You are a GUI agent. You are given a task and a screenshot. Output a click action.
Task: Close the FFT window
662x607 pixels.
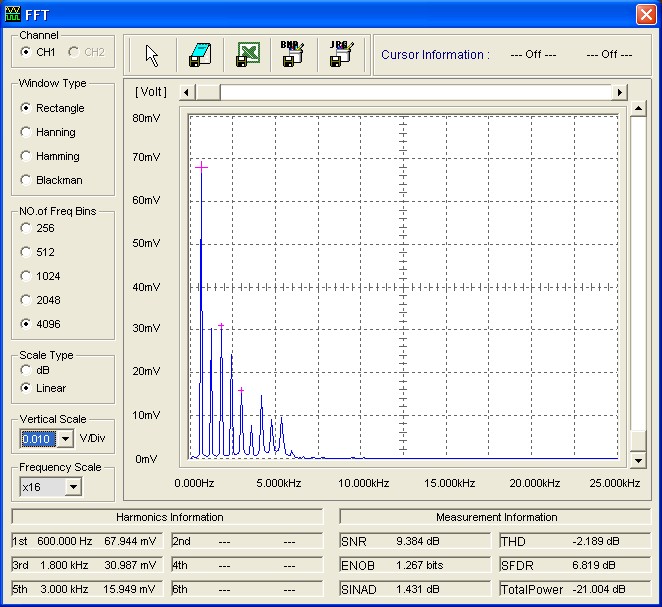646,14
